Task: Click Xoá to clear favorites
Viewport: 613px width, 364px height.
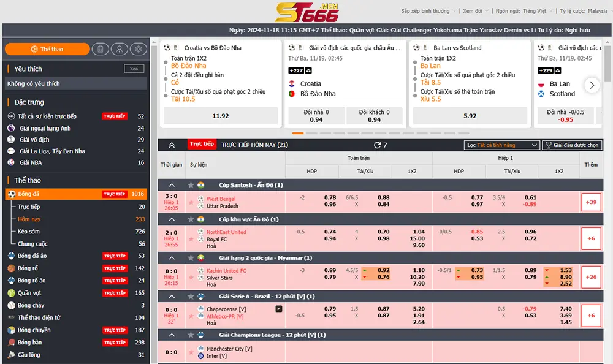Action: click(134, 69)
